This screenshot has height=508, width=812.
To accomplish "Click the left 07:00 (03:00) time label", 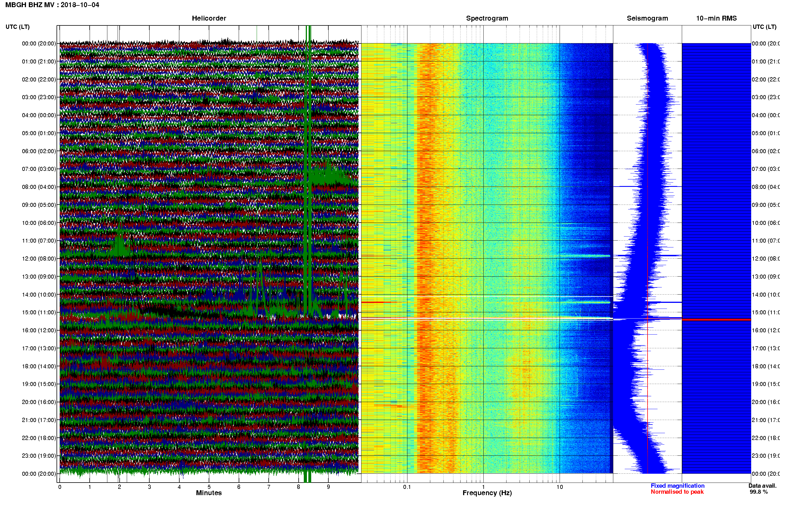I will coord(39,169).
